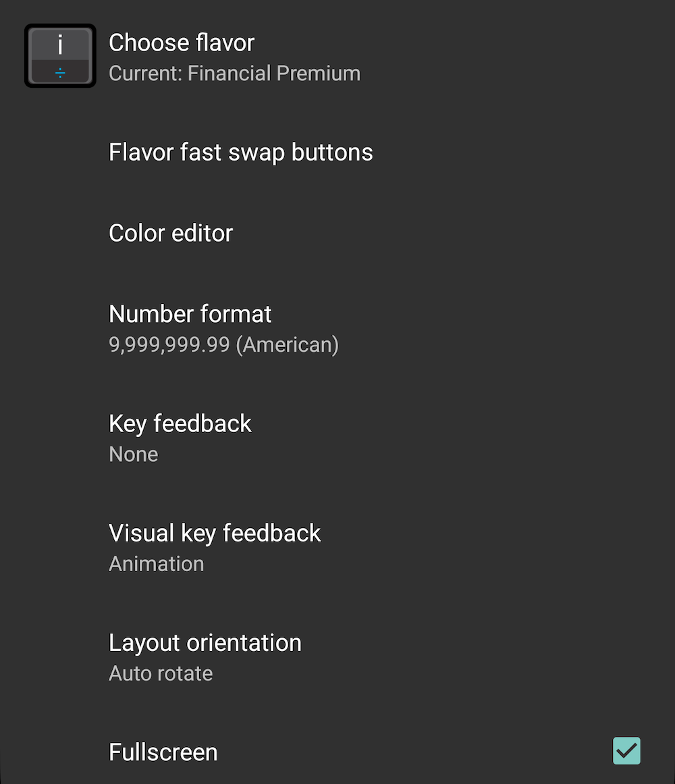Tap the None value under Key feedback
The image size is (675, 784).
click(134, 454)
